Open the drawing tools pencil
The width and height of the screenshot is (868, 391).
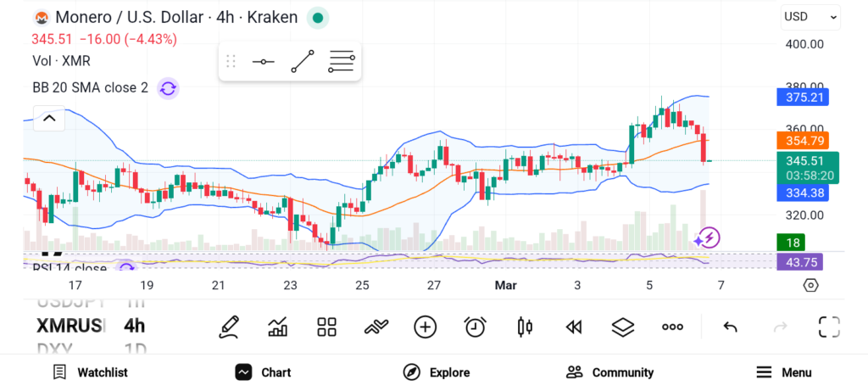228,327
